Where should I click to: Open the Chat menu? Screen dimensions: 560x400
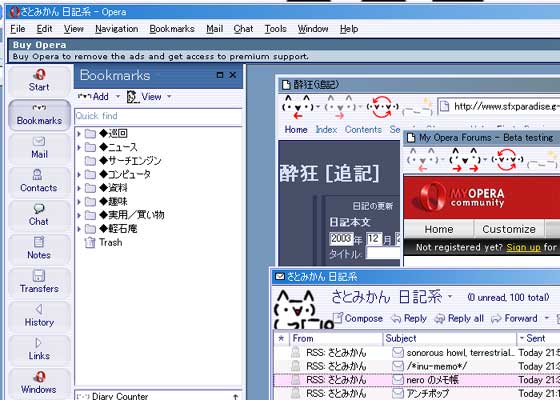click(x=243, y=29)
